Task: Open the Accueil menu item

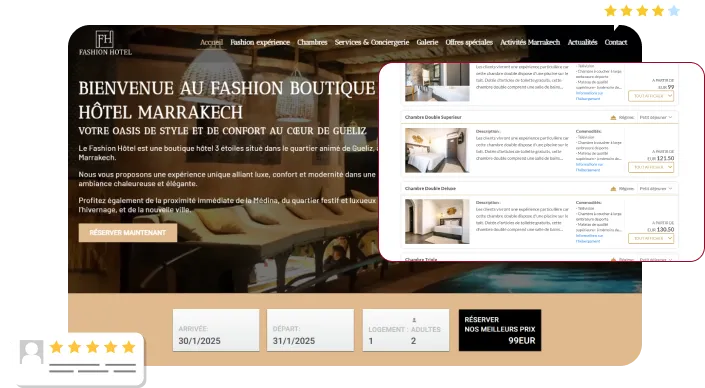Action: point(211,42)
